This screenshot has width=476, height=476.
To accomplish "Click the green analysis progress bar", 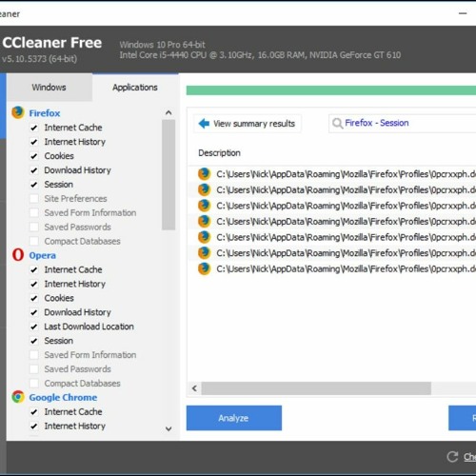I will (x=331, y=90).
